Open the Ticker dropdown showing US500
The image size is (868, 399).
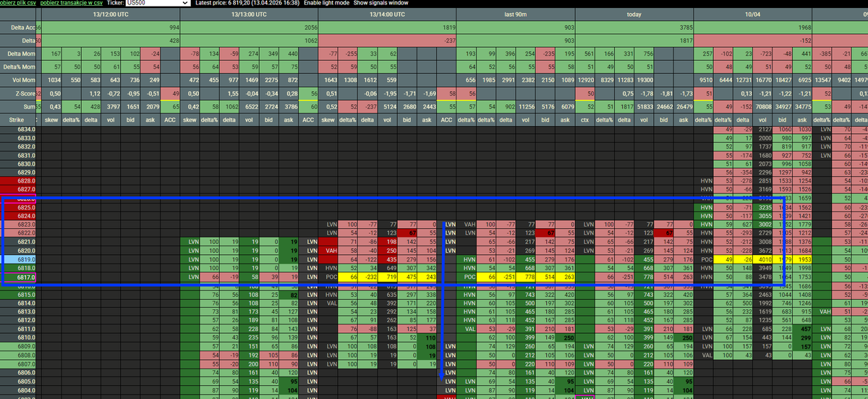tap(158, 3)
